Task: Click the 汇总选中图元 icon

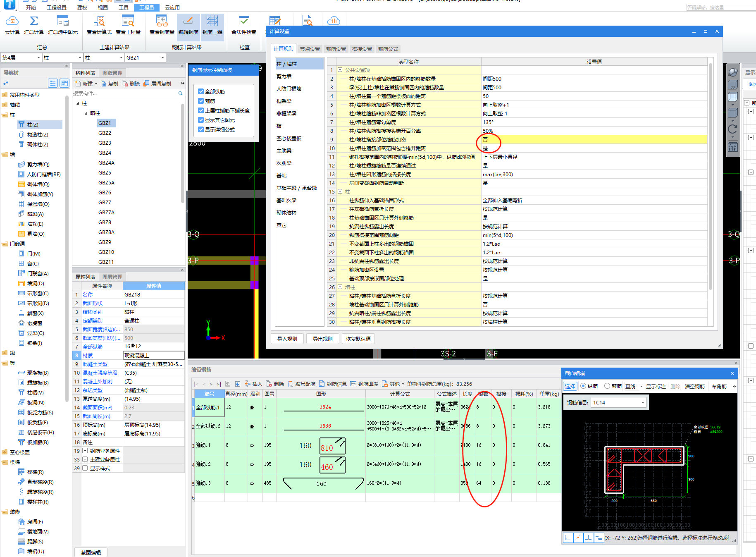Action: (63, 21)
